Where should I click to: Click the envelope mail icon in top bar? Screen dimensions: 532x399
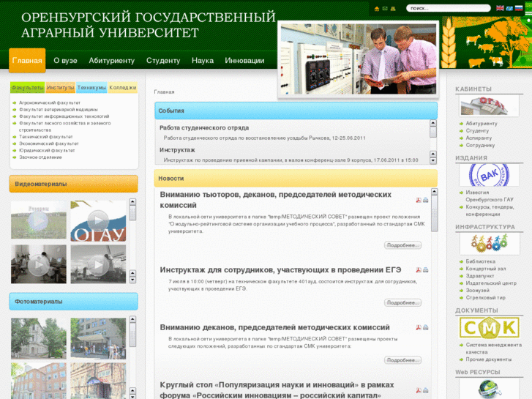pos(385,9)
